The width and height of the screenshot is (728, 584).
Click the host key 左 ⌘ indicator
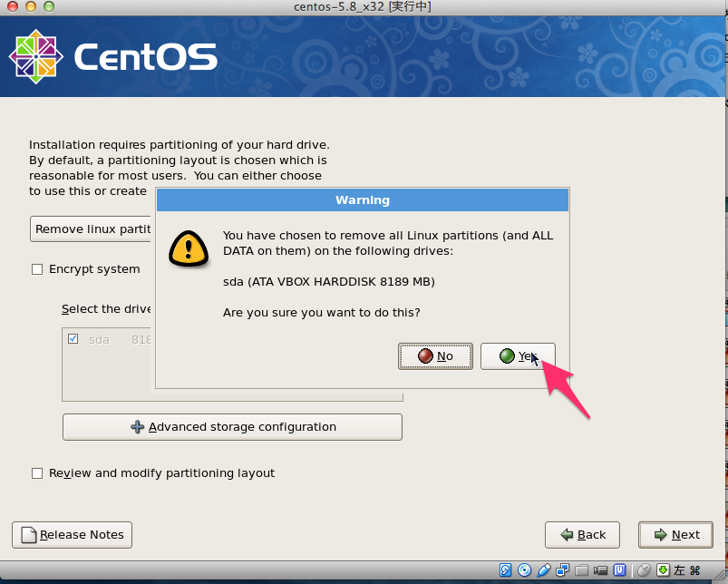point(686,570)
